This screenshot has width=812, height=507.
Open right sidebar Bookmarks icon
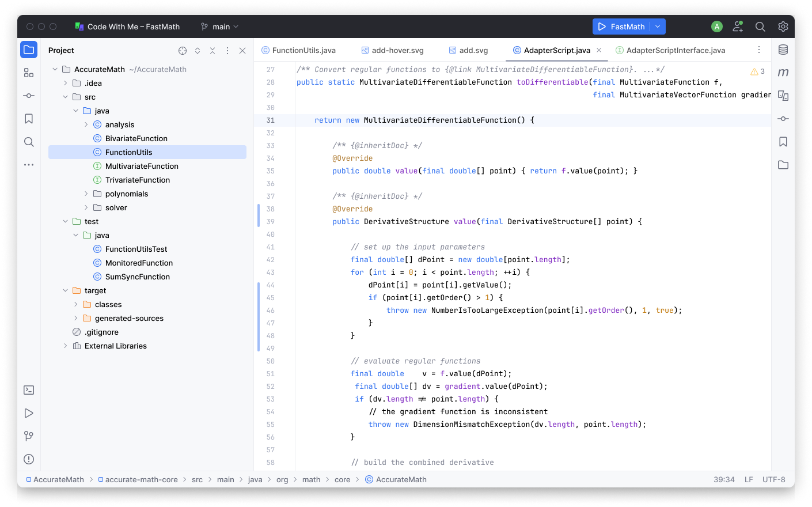(x=783, y=142)
